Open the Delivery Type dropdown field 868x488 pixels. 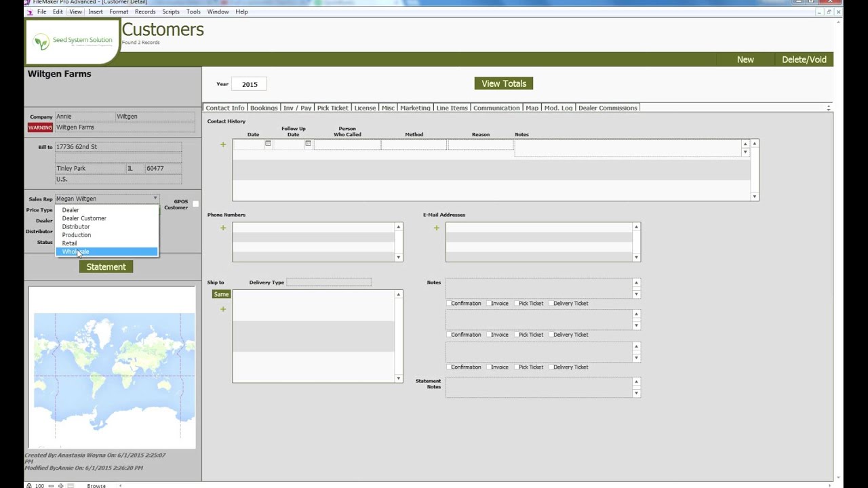(x=329, y=282)
